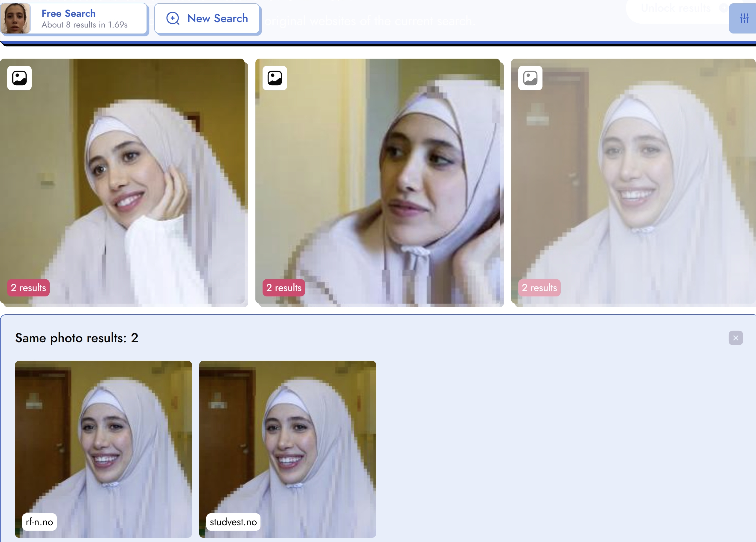Click the 2 results badge on side-profile photo
756x542 pixels.
(x=284, y=288)
